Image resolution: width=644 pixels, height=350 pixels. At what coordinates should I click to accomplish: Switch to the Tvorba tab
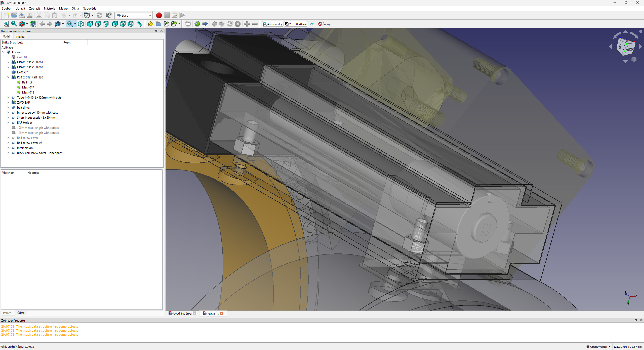point(20,36)
